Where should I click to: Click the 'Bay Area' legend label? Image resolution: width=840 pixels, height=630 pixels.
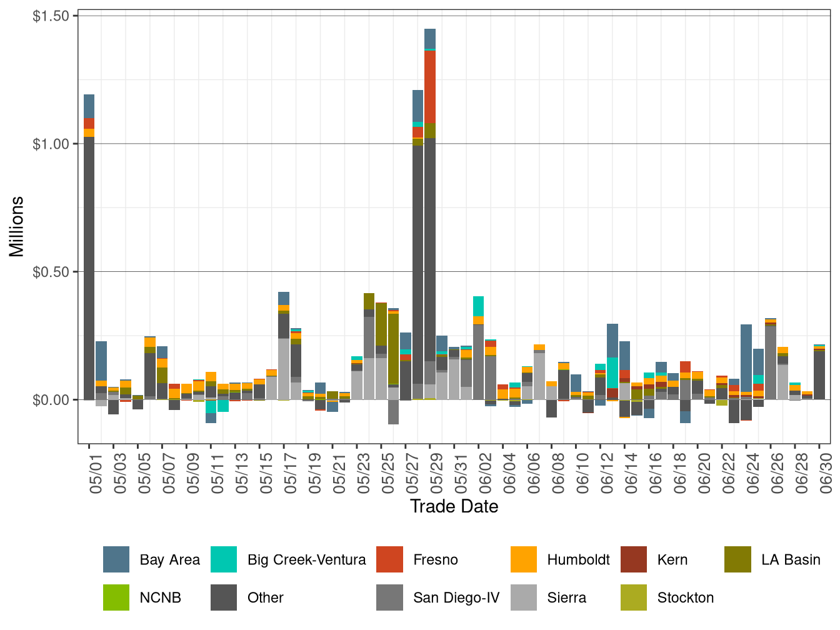tap(170, 560)
